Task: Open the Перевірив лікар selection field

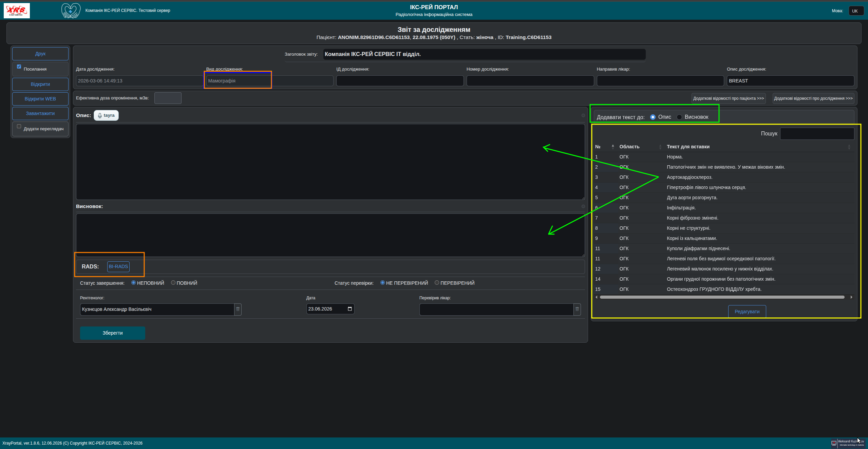Action: tap(496, 309)
